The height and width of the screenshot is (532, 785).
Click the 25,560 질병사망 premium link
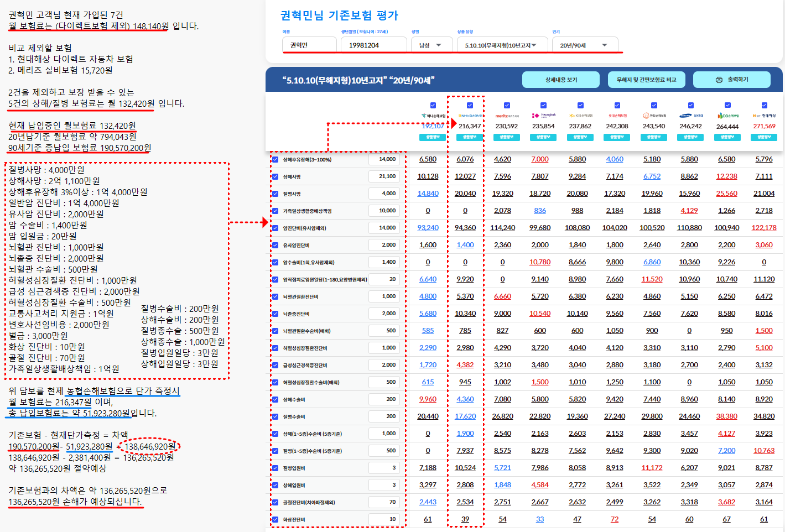point(726,194)
